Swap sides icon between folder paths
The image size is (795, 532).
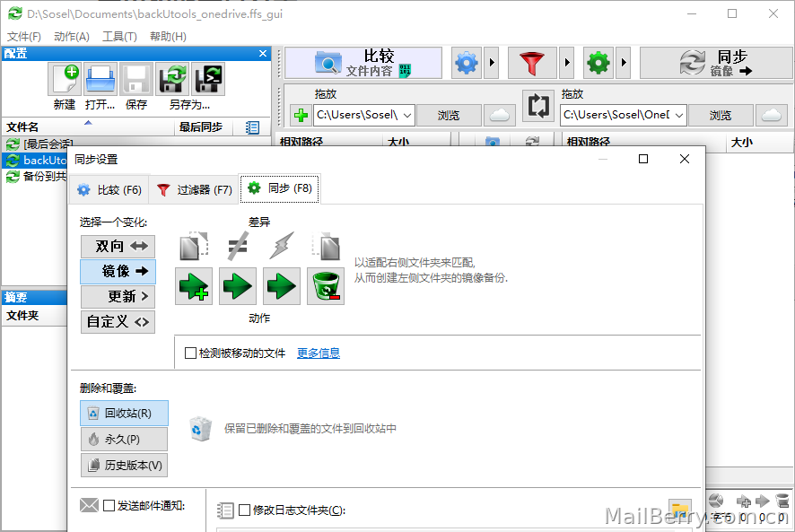[x=538, y=106]
